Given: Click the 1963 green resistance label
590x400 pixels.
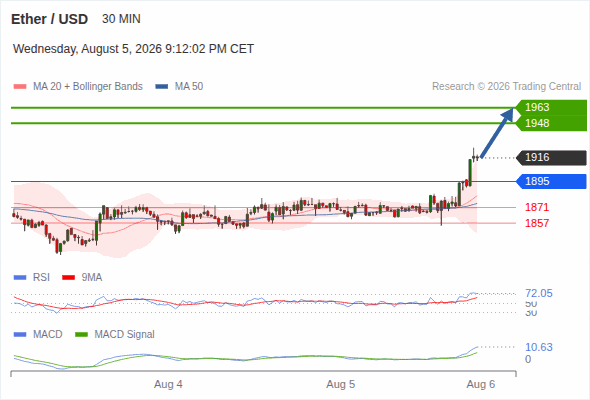Looking at the screenshot, I should [x=551, y=107].
